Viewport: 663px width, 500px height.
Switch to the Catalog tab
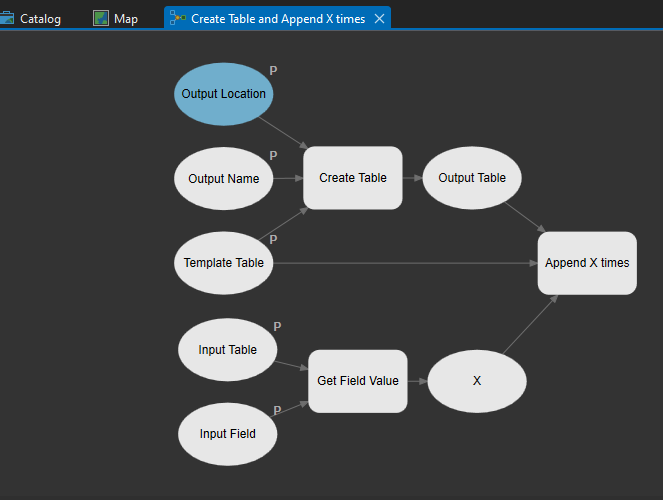point(40,19)
